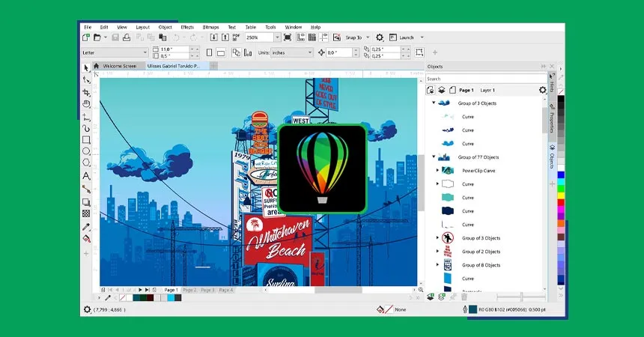This screenshot has height=337, width=644.
Task: Expand the Group of 8 Objects
Action: click(x=437, y=264)
